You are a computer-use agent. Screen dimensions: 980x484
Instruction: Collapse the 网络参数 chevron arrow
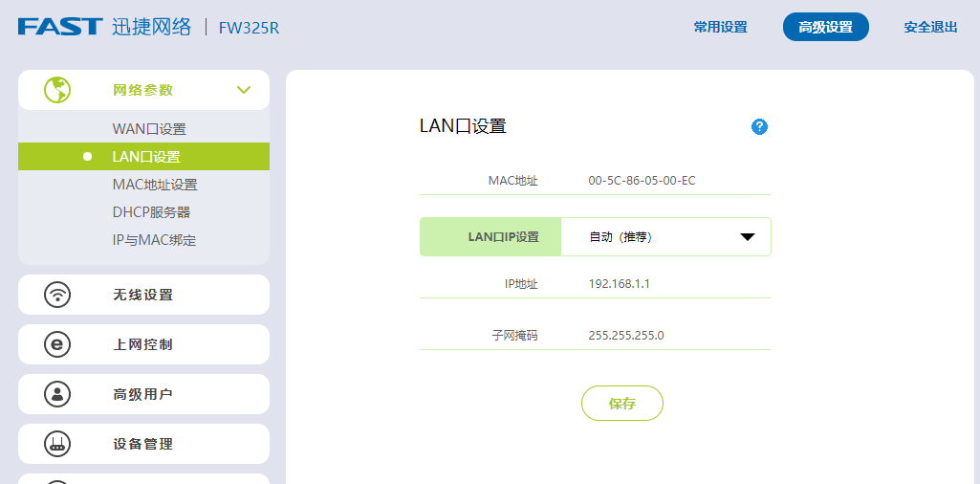coord(244,90)
